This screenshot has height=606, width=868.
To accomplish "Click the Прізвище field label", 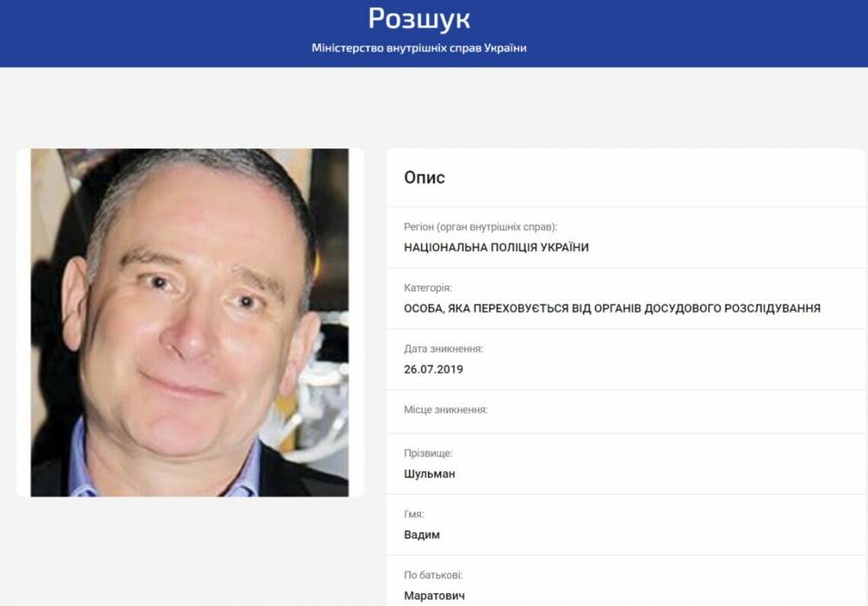I will 429,453.
